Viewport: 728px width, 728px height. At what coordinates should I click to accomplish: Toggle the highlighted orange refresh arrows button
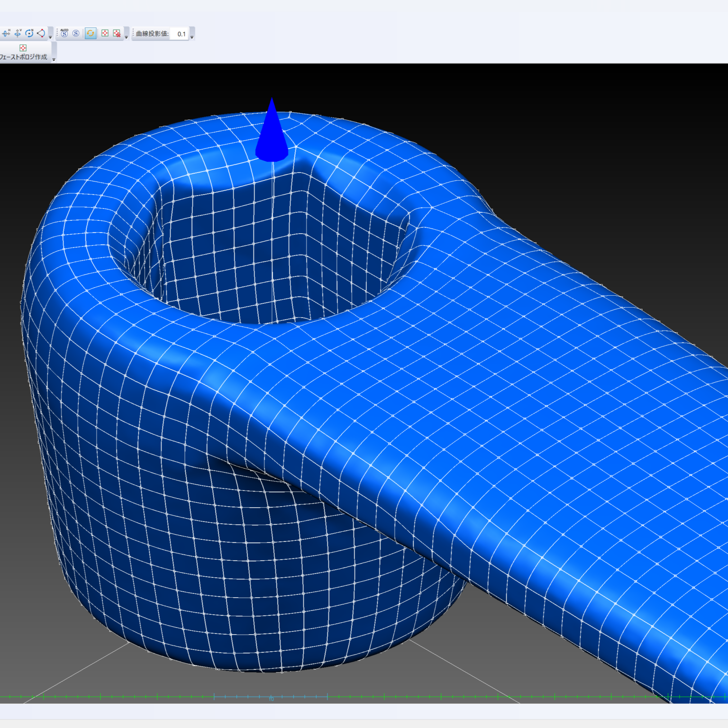91,33
